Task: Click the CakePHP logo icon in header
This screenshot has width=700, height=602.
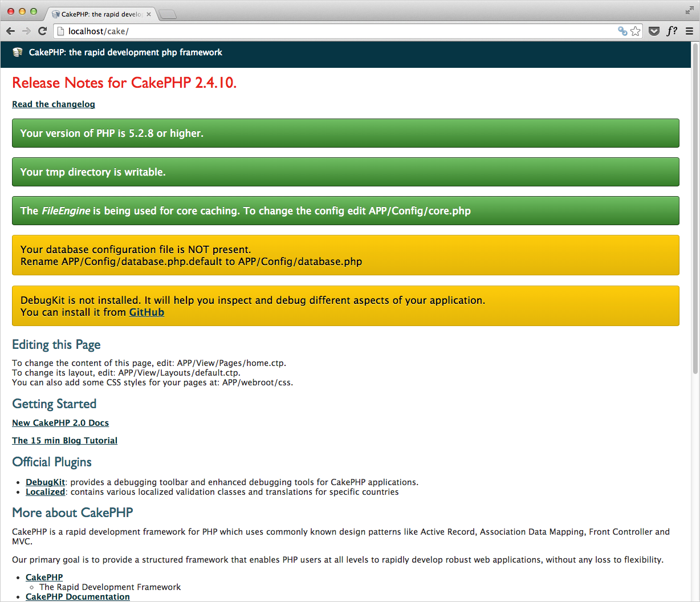Action: coord(18,52)
